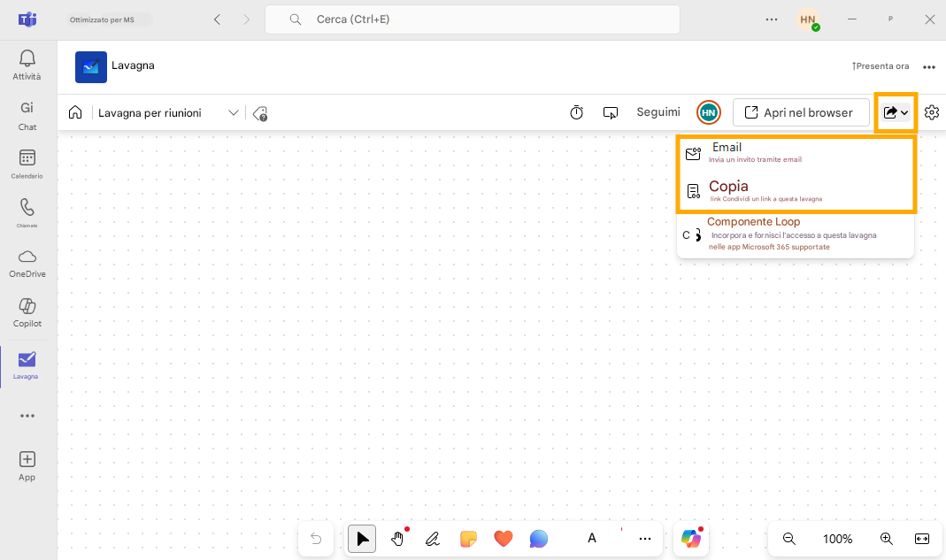
Task: Open OneDrive from the sidebar
Action: (x=27, y=264)
